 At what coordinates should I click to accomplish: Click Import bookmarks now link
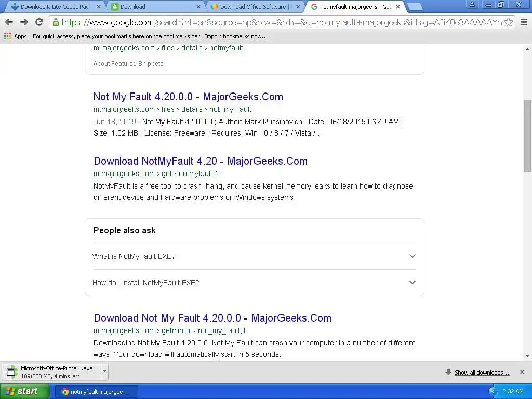click(x=236, y=36)
